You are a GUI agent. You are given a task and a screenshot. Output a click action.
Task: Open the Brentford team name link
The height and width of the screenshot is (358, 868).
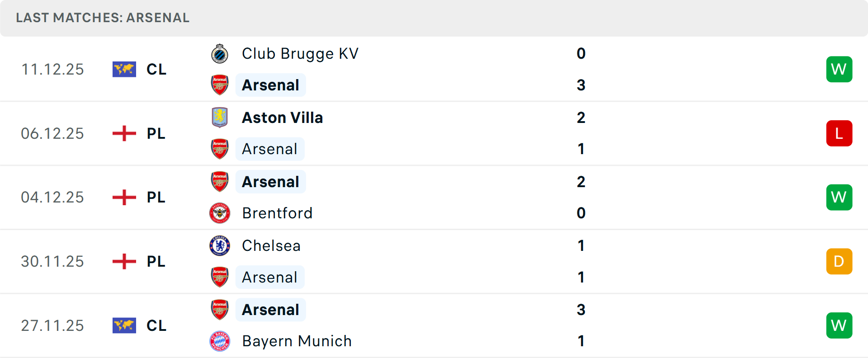[277, 213]
